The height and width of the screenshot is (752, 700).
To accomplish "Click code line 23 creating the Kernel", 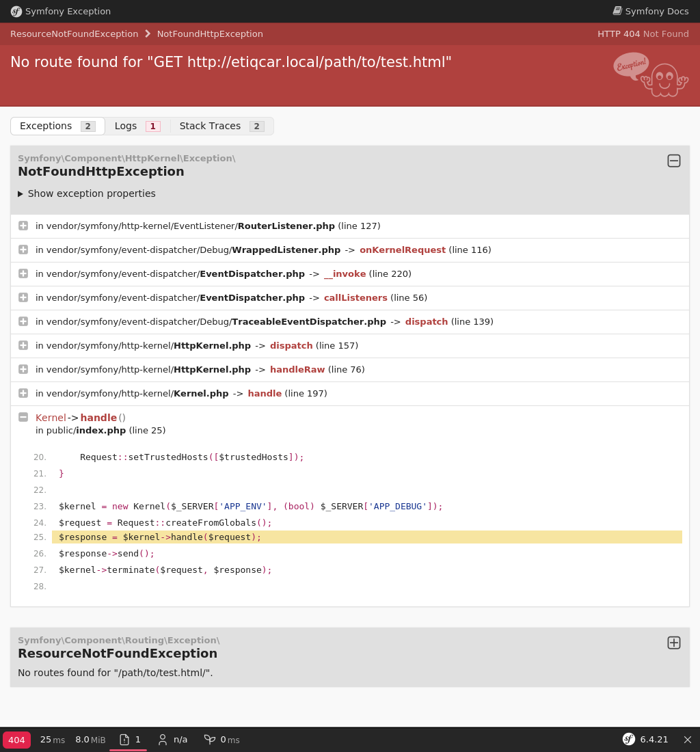I will [x=250, y=507].
